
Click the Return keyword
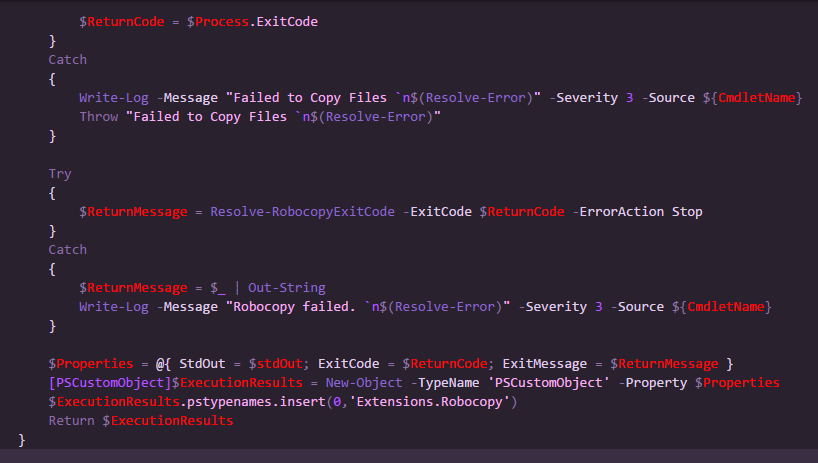coord(71,421)
